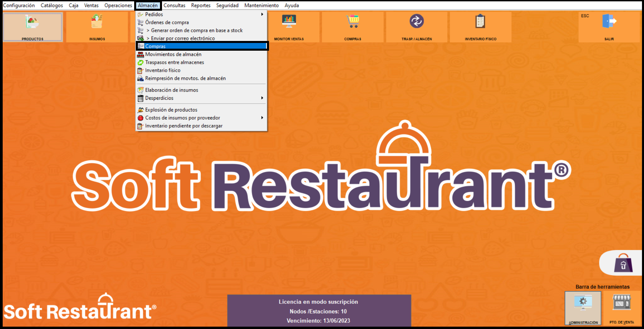Open the Compras shopping cart toolbar icon
Viewport: 644px width, 329px height.
tap(353, 21)
